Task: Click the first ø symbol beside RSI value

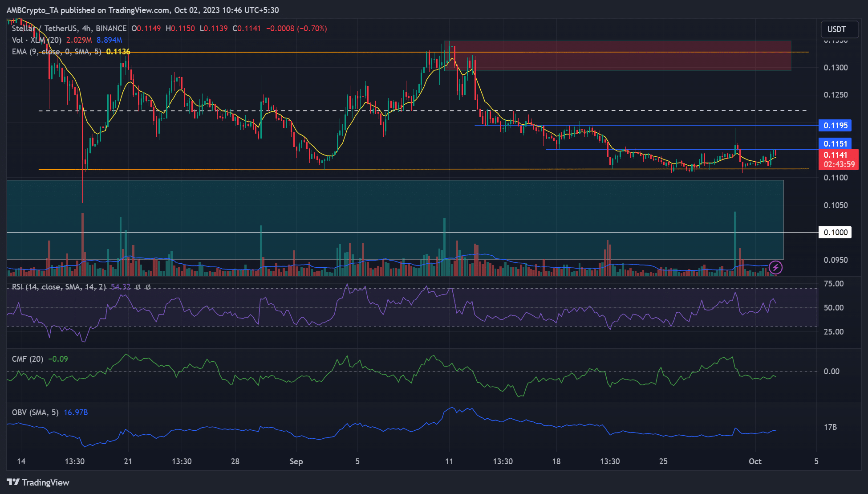Action: (138, 287)
